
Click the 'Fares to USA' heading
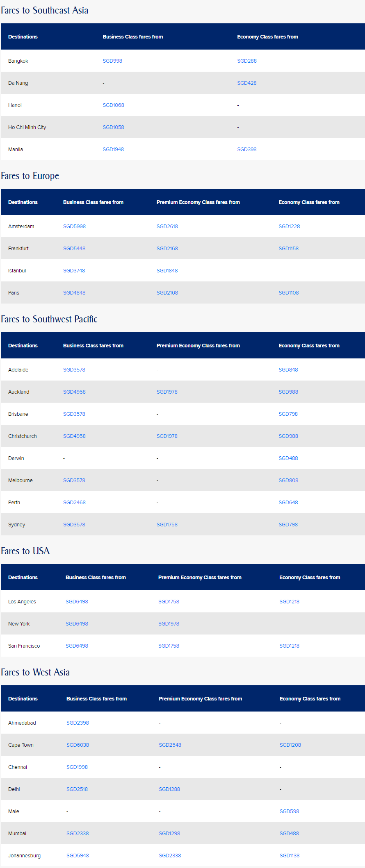click(x=25, y=551)
